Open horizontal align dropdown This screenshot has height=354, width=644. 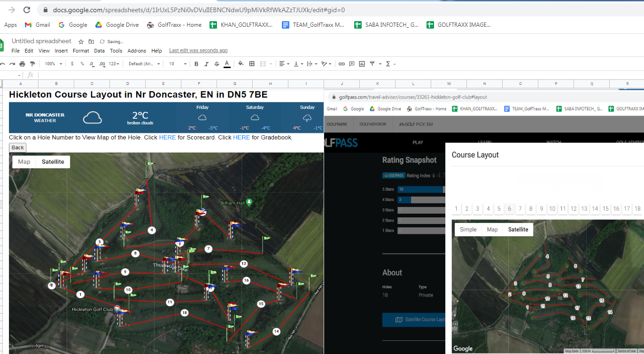click(x=284, y=64)
